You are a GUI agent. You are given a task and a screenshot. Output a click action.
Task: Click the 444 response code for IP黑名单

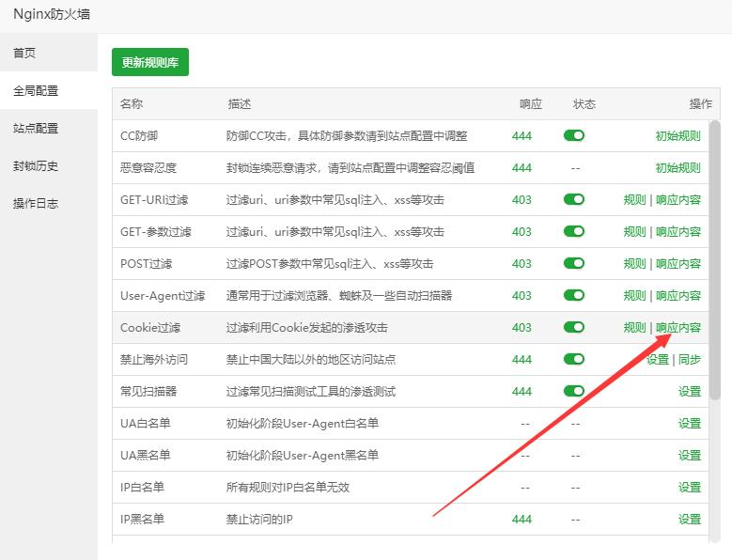click(x=522, y=519)
